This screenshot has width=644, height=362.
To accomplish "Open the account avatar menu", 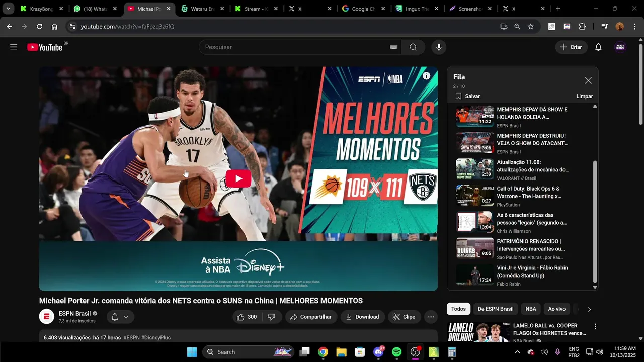I will click(621, 47).
